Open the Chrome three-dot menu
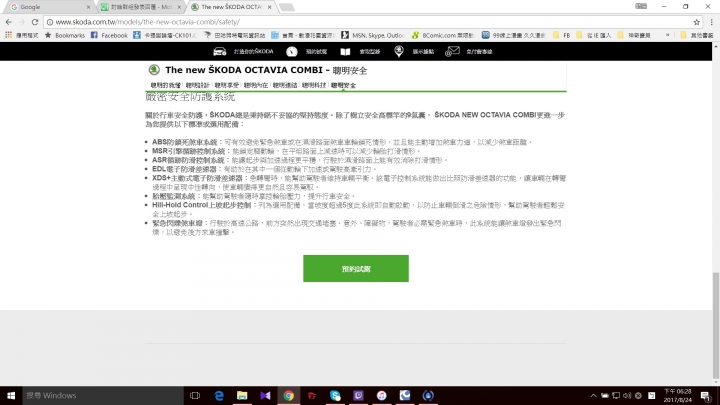 712,22
